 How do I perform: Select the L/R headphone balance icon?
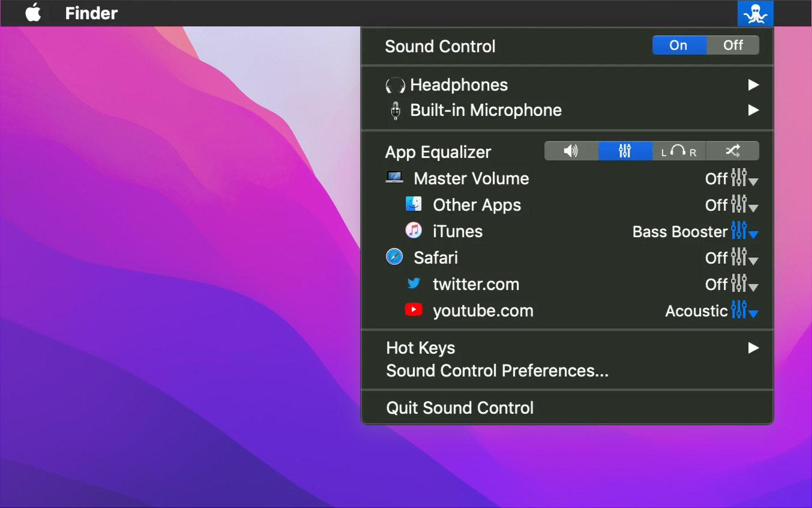[678, 151]
